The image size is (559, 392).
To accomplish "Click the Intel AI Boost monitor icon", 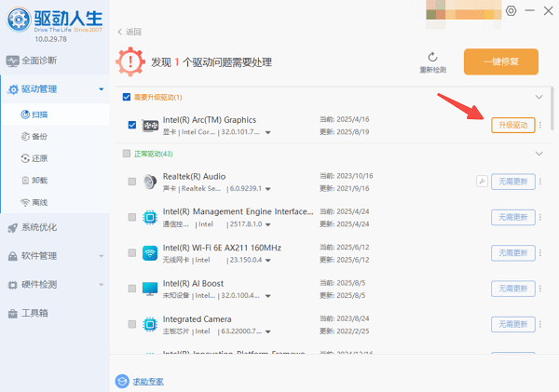I will (149, 289).
